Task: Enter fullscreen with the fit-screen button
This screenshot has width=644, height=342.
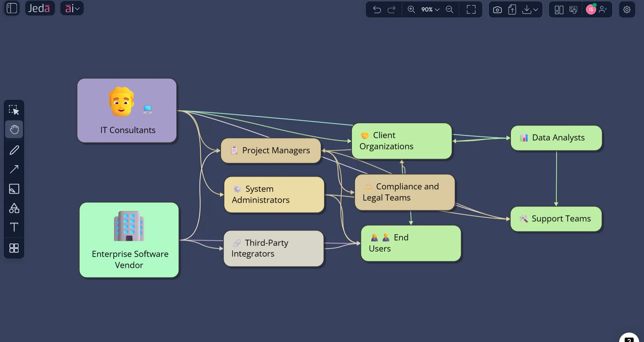Action: tap(471, 9)
